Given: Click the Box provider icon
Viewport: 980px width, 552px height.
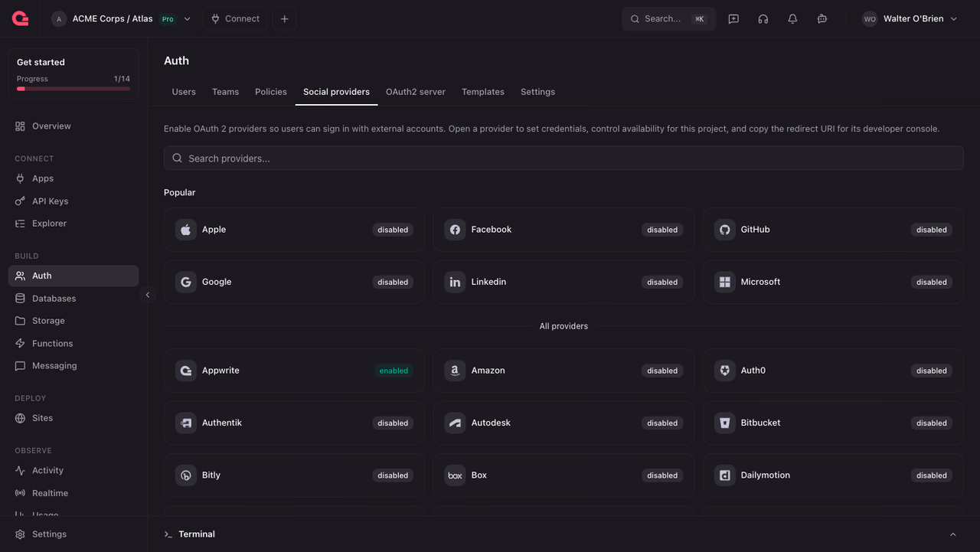Looking at the screenshot, I should click(x=455, y=475).
